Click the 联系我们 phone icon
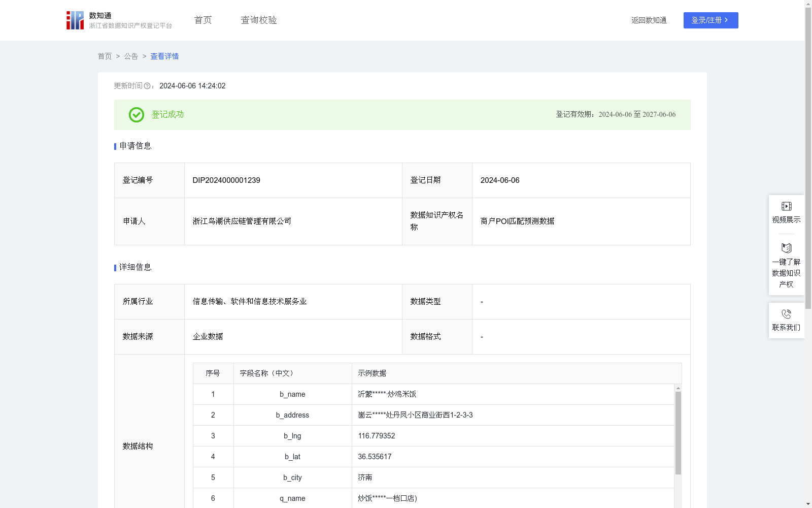Viewport: 812px width, 508px height. tap(787, 314)
